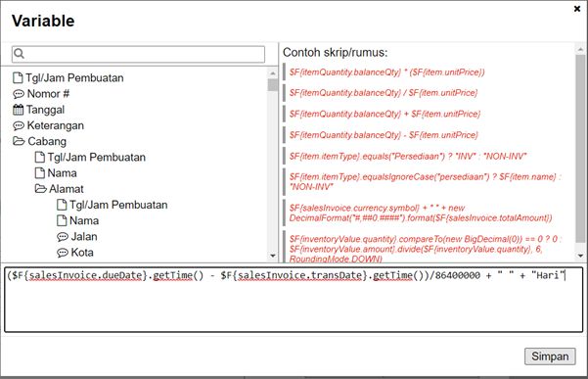Click the field tree scroll up arrow
Screen dimensions: 588x379
(x=273, y=73)
